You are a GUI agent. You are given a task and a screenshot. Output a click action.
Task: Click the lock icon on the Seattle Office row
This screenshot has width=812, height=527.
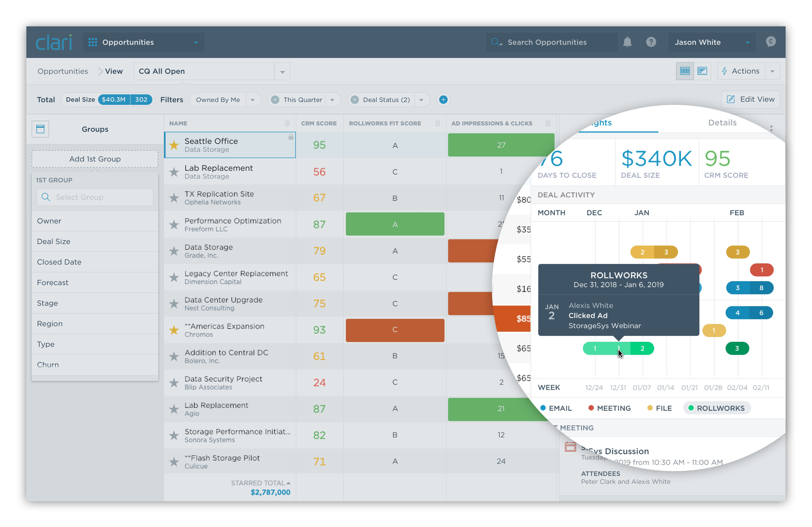pyautogui.click(x=291, y=137)
